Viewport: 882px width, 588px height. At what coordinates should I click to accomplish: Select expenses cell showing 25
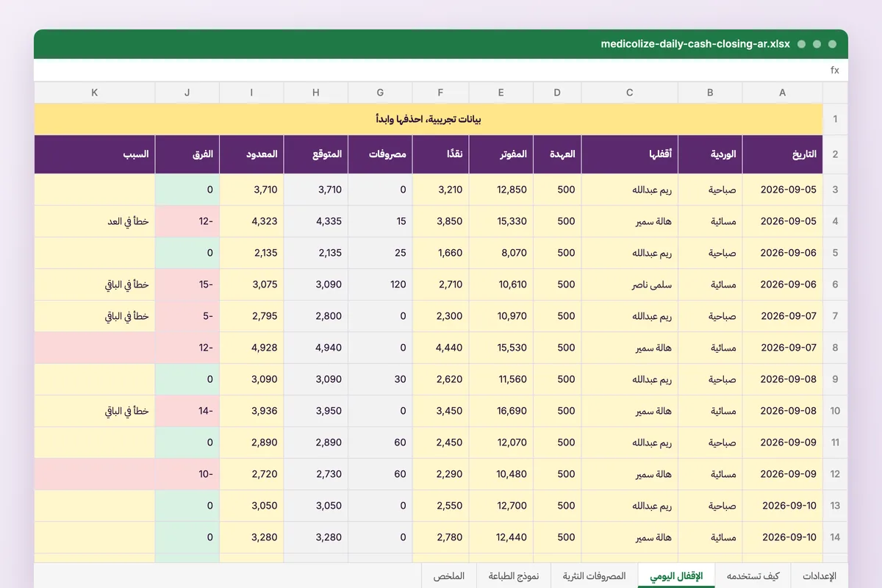(380, 253)
